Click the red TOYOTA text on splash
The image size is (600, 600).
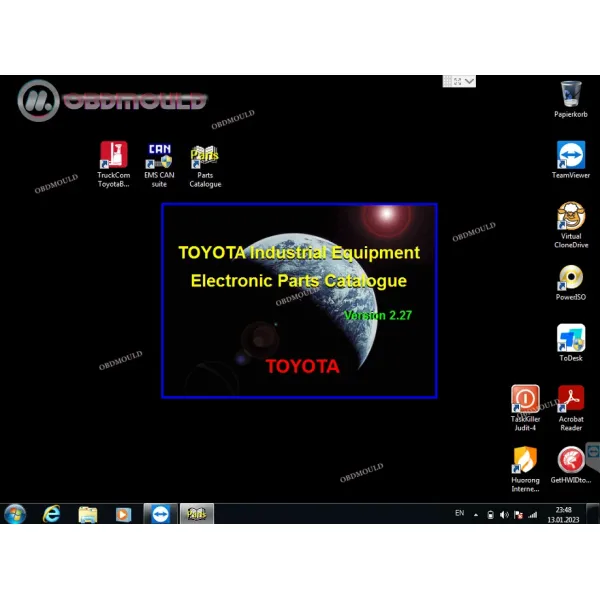coord(302,366)
